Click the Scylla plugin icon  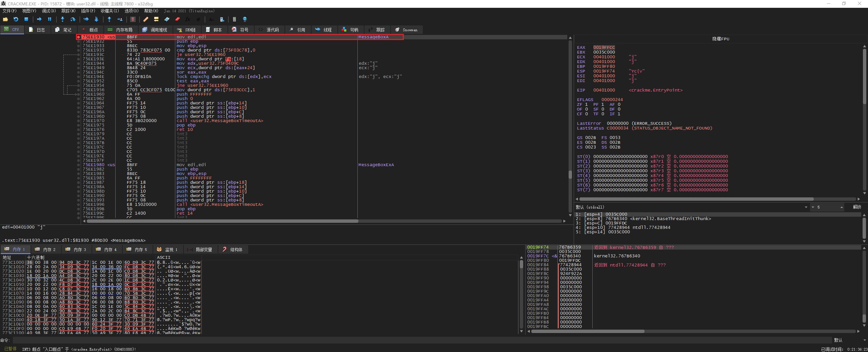(x=133, y=19)
